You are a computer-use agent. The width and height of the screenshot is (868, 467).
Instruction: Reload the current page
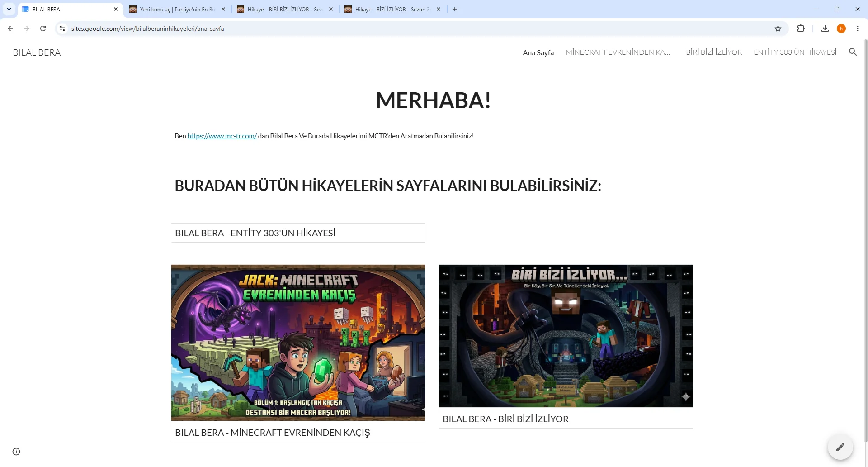(43, 29)
